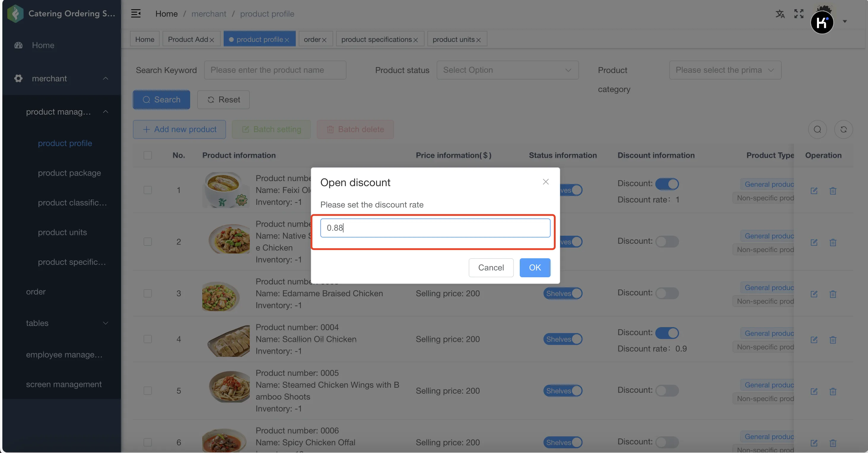Open the Product category dropdown
The image size is (868, 453).
(x=725, y=70)
